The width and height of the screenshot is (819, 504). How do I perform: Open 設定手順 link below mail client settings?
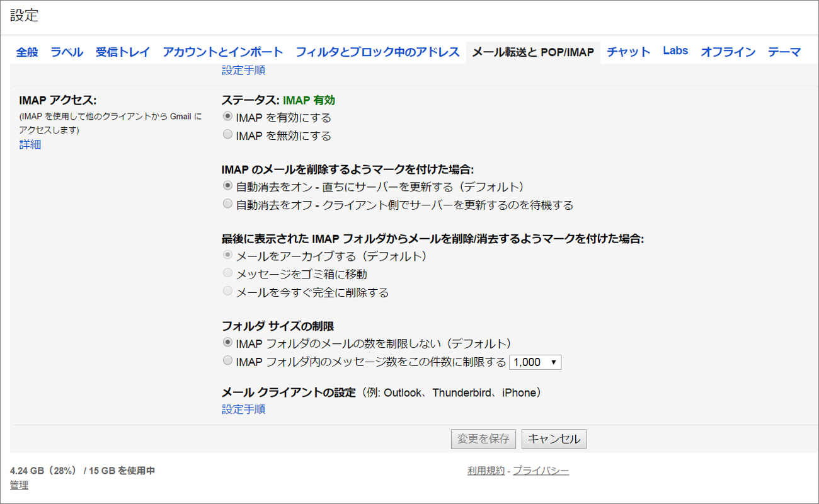click(x=243, y=409)
